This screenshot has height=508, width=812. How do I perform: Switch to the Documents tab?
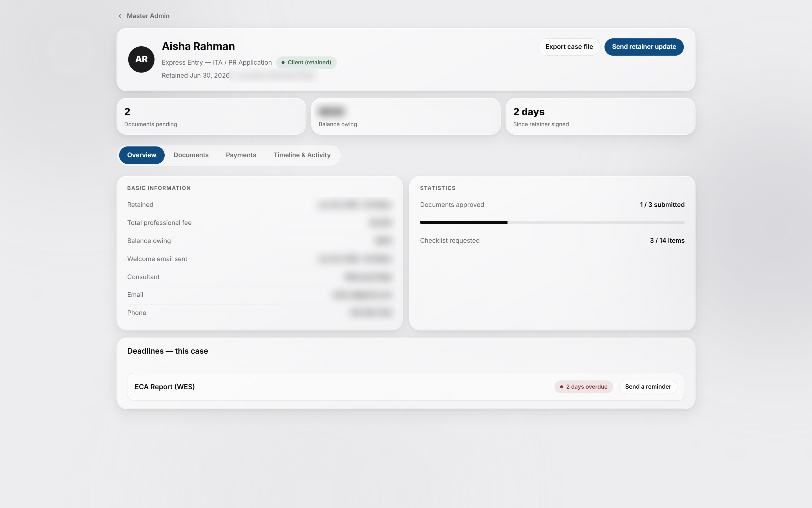(191, 155)
